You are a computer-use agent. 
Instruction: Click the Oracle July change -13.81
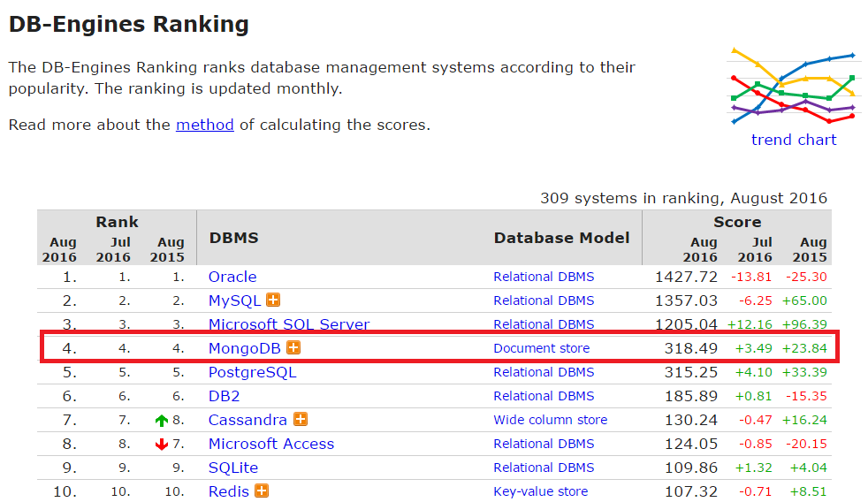751,277
